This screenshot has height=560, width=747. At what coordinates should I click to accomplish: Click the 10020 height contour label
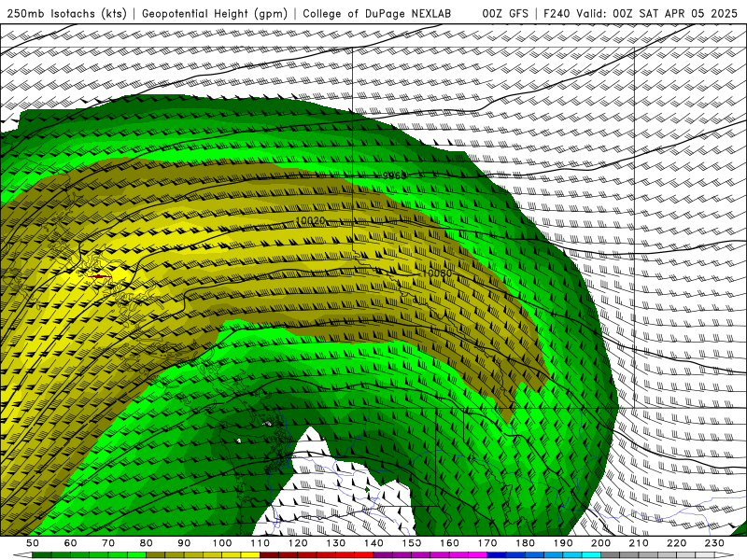tap(310, 220)
